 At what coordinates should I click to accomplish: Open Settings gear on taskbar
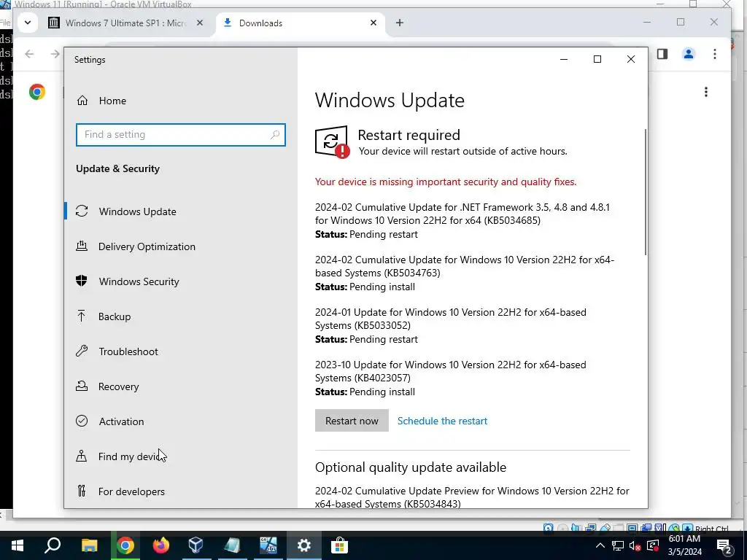(x=304, y=545)
